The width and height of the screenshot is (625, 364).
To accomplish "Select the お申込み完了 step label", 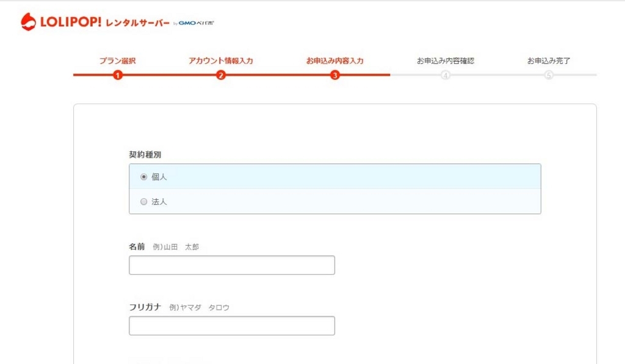I will click(x=549, y=61).
